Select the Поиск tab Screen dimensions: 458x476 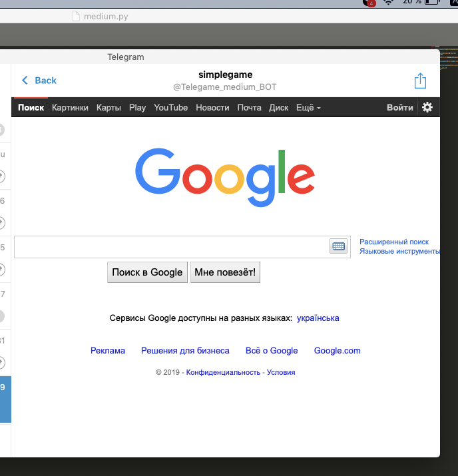31,107
